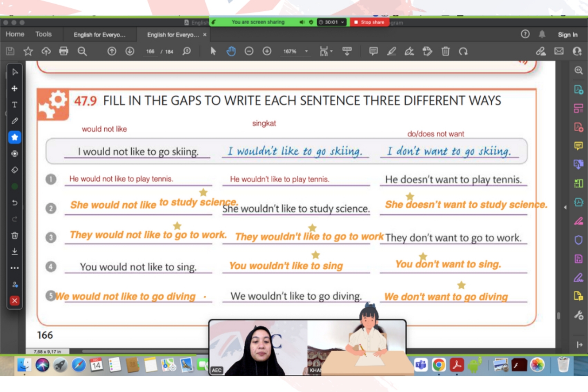Viewport: 588px width, 392px height.
Task: Open the notifications bell
Action: click(542, 34)
